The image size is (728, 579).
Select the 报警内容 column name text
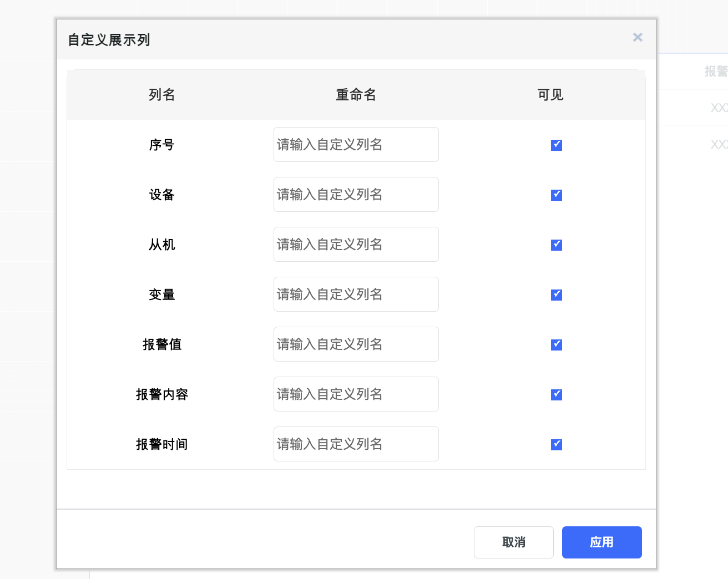(162, 394)
